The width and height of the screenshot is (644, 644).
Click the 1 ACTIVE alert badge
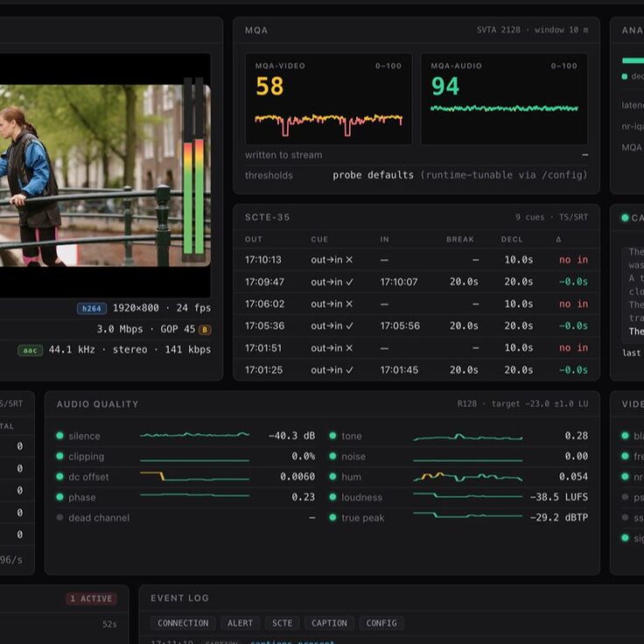(x=91, y=598)
